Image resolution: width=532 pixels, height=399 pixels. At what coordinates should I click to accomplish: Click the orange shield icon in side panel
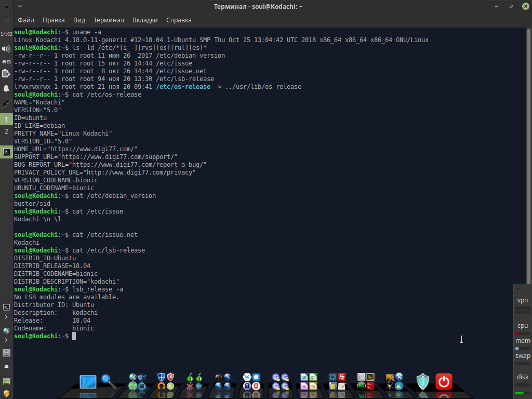click(x=6, y=394)
